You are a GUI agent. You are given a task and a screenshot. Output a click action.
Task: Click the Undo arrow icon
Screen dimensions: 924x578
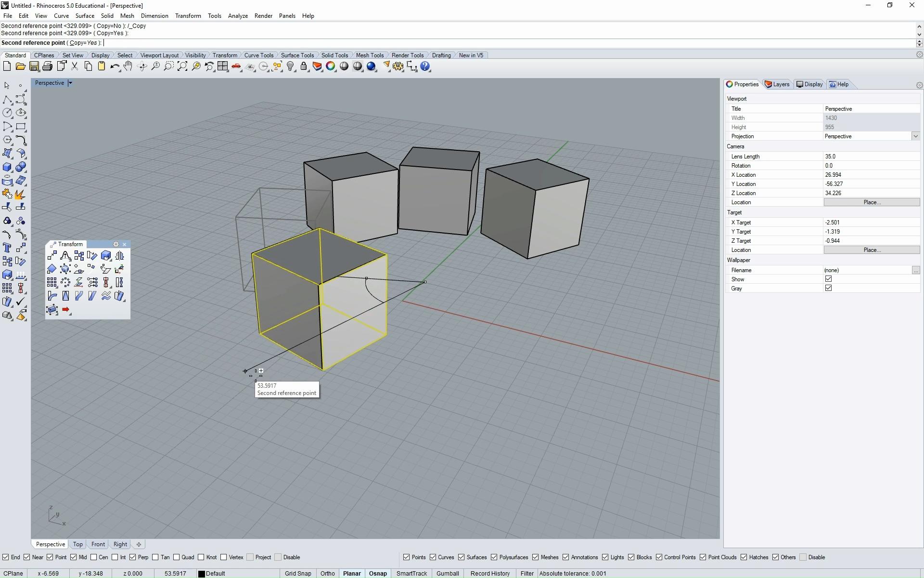click(x=114, y=66)
